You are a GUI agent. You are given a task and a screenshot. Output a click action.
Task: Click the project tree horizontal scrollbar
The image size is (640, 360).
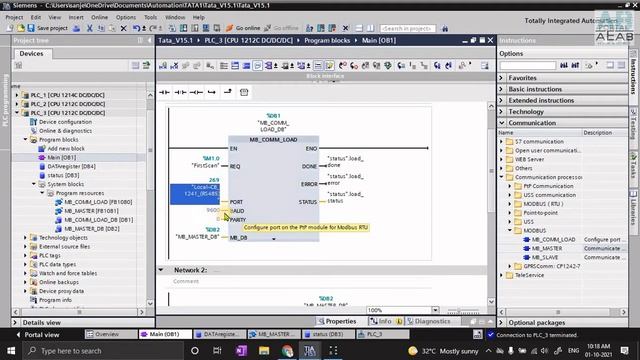(79, 312)
